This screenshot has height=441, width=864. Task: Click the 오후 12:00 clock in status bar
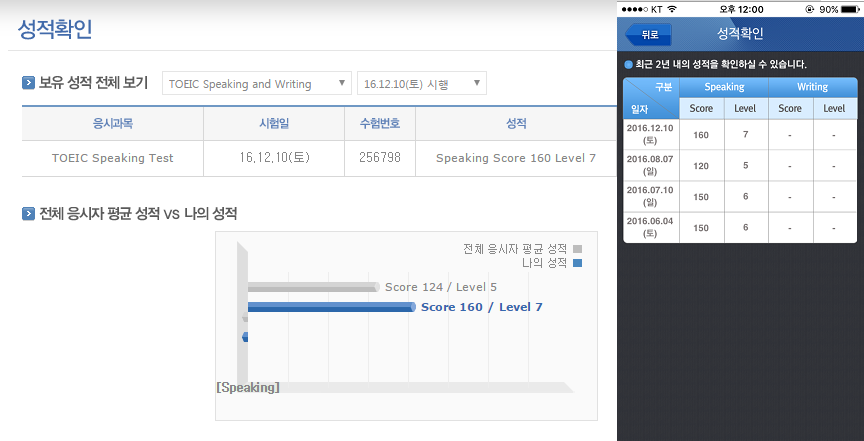(741, 9)
